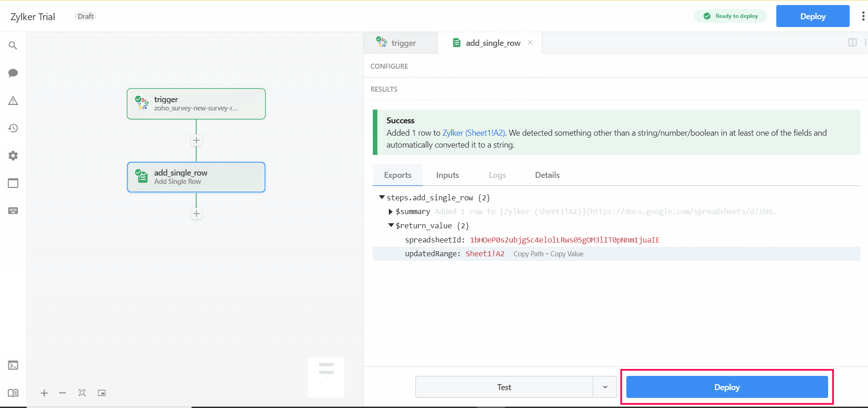Open the three-dot menu beside top Deploy
This screenshot has width=868, height=408.
click(863, 17)
